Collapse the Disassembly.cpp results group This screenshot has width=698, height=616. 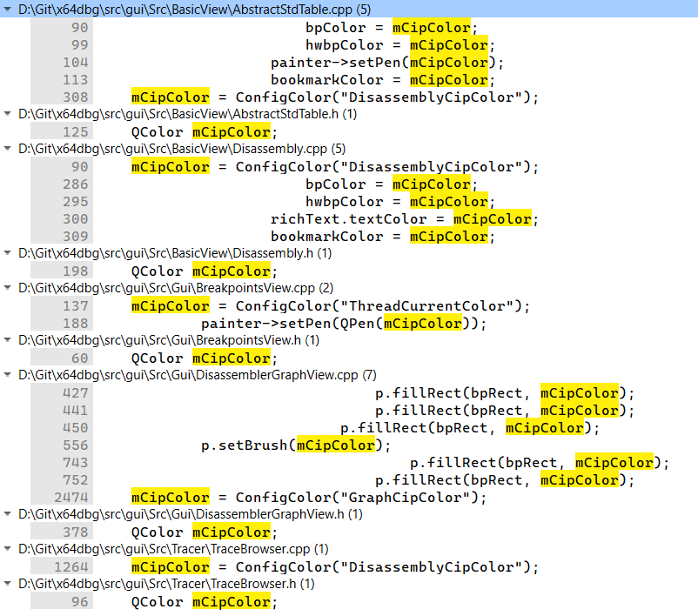[x=7, y=149]
